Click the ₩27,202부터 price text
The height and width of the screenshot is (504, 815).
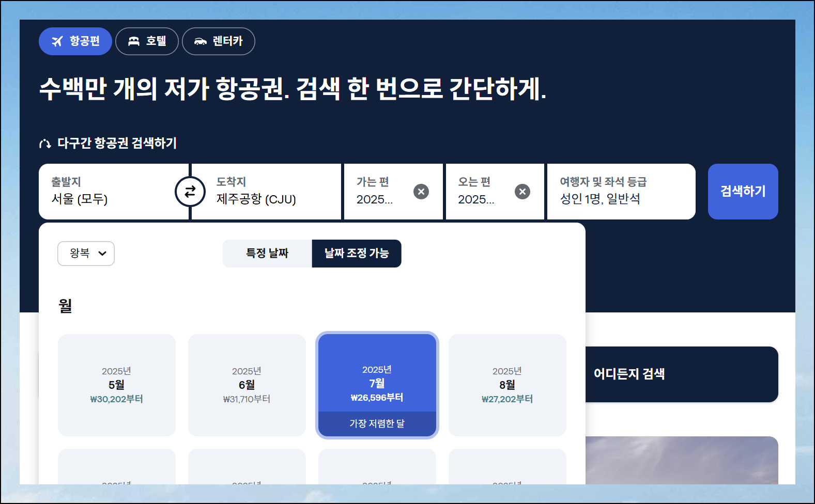(x=508, y=399)
